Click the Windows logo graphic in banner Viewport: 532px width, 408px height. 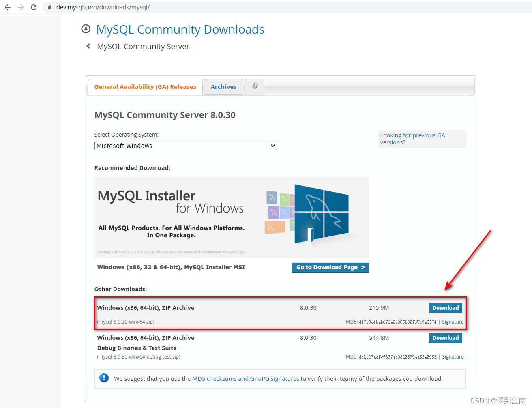[x=321, y=214]
